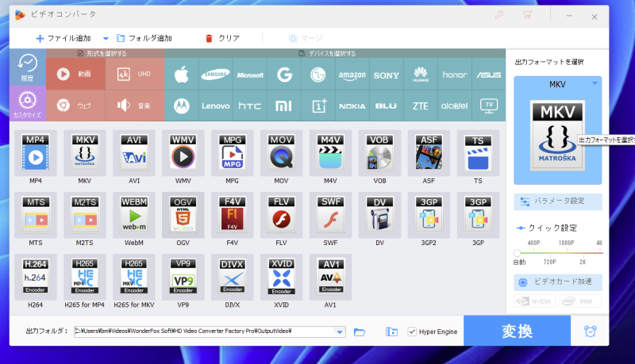Open the Samsung device presets
635x364 pixels.
tap(214, 75)
